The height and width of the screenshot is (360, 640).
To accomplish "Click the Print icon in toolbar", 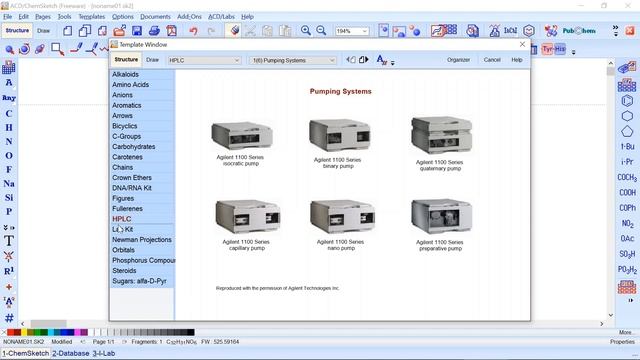I will click(154, 31).
